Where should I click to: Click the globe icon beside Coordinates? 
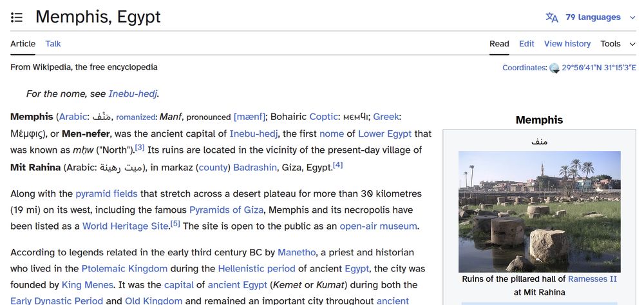[554, 68]
